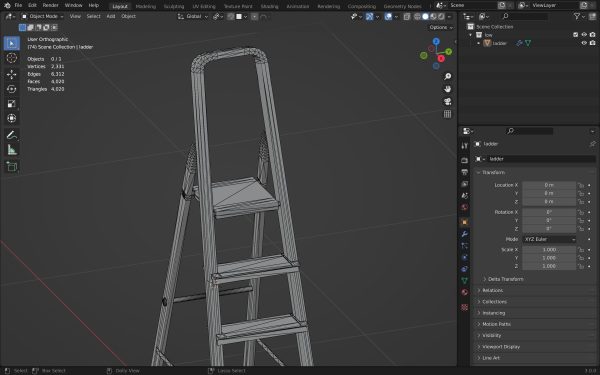Open the outliner filter dropdown
This screenshot has height=375, width=600.
[x=579, y=16]
